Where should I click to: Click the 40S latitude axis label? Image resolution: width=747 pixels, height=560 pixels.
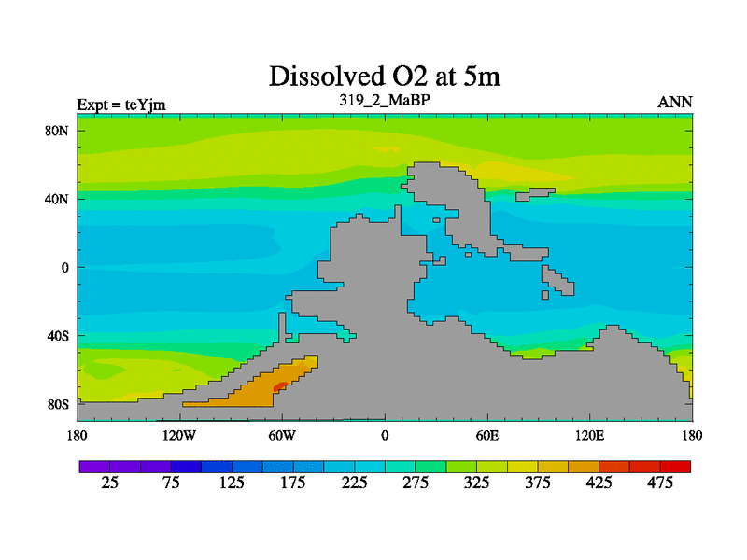[58, 336]
